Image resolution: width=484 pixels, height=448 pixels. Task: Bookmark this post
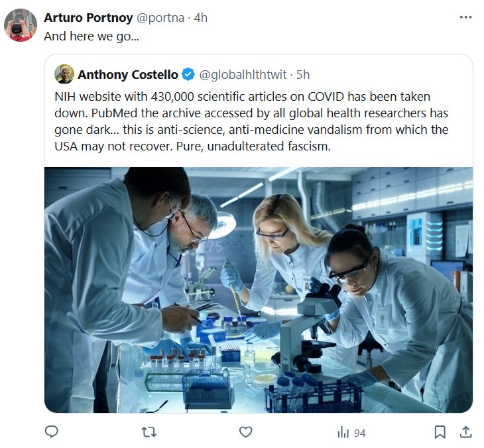[x=440, y=432]
